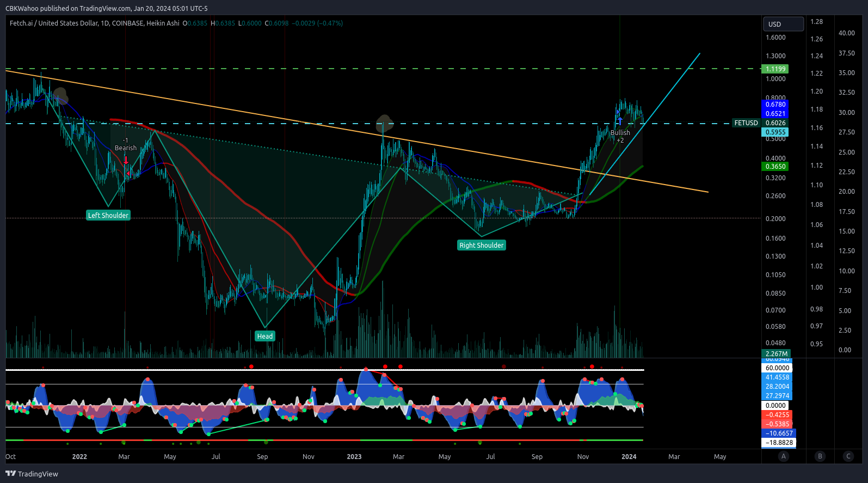The image size is (868, 483).
Task: Select the Left Shoulder label
Action: (x=108, y=215)
